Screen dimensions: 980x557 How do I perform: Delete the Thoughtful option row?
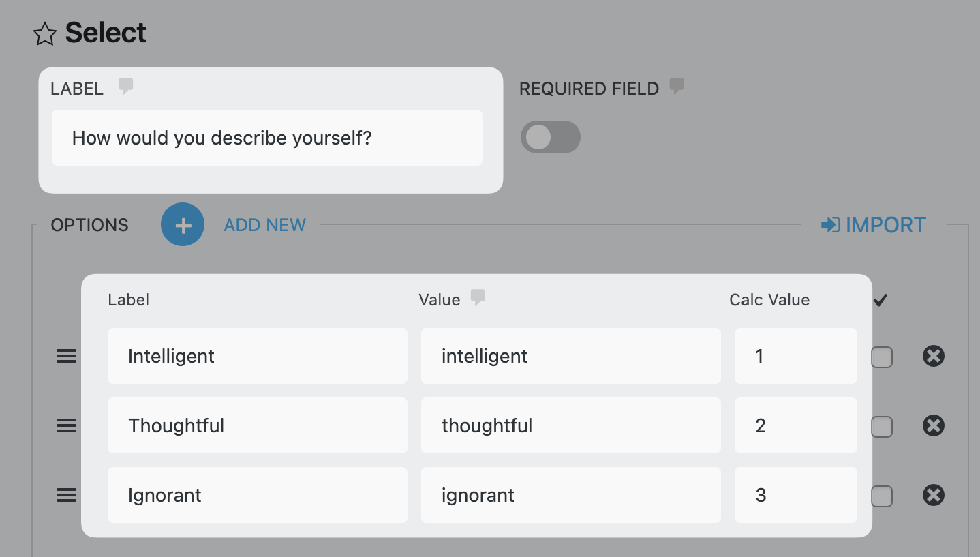click(x=933, y=425)
